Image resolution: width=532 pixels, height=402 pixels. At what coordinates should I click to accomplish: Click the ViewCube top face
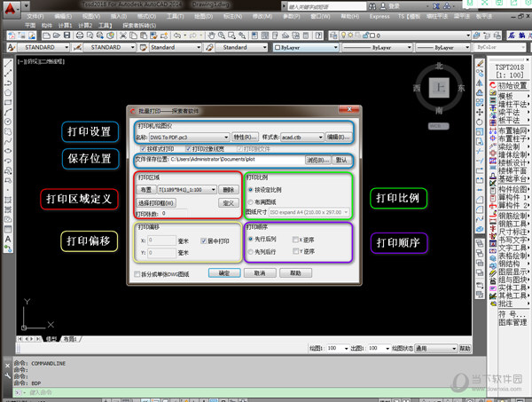pyautogui.click(x=438, y=88)
